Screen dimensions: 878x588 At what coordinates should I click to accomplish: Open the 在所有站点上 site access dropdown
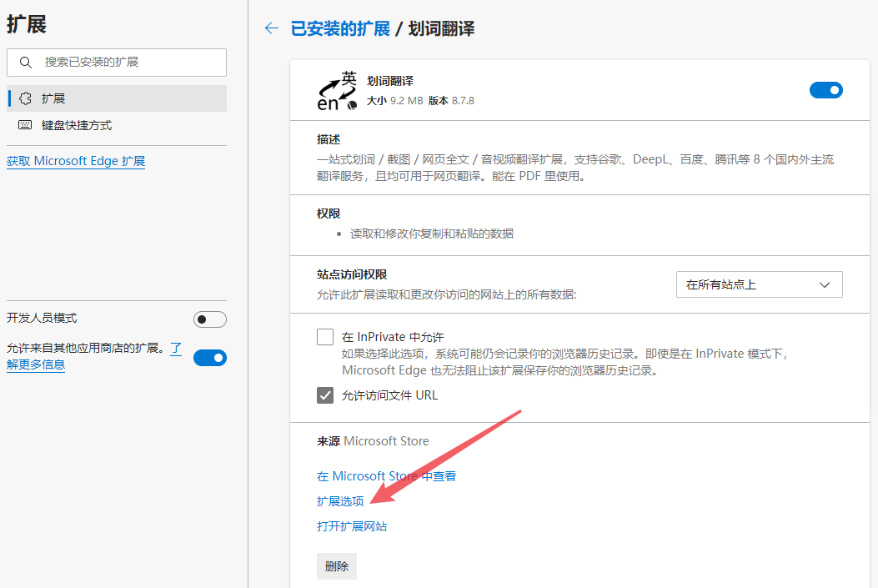(760, 284)
